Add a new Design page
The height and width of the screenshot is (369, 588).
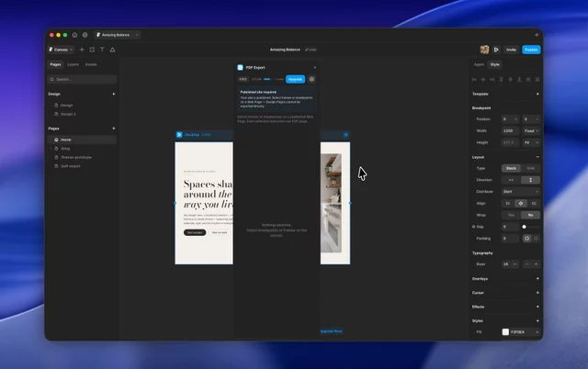click(x=114, y=94)
